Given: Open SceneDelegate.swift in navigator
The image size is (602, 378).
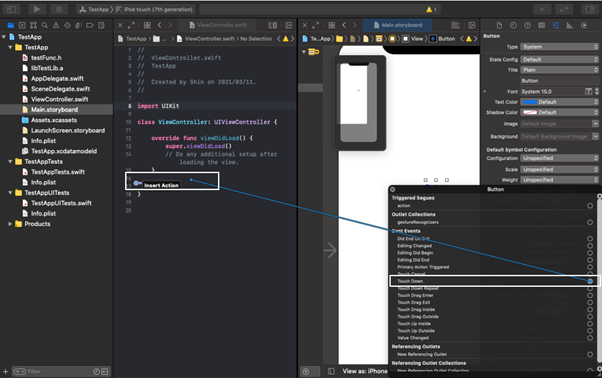Looking at the screenshot, I should click(60, 89).
